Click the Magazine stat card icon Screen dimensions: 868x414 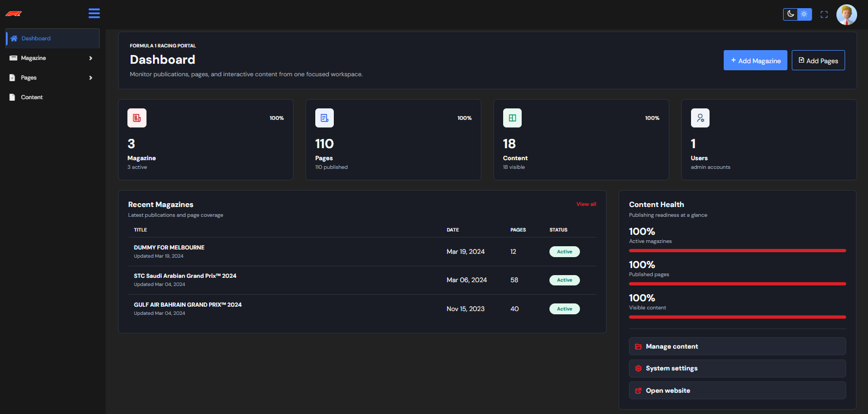click(x=137, y=118)
